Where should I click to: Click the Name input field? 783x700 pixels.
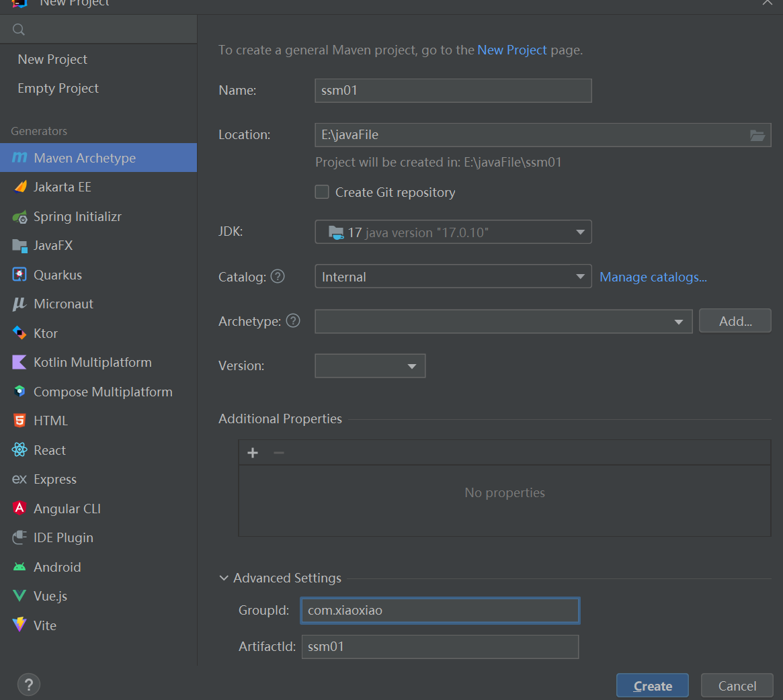[453, 91]
